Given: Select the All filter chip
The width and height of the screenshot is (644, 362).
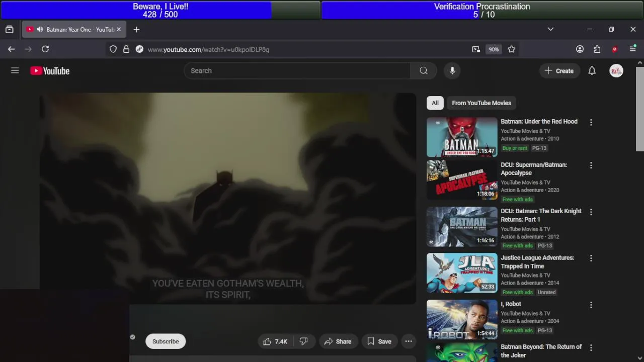Looking at the screenshot, I should pos(435,103).
